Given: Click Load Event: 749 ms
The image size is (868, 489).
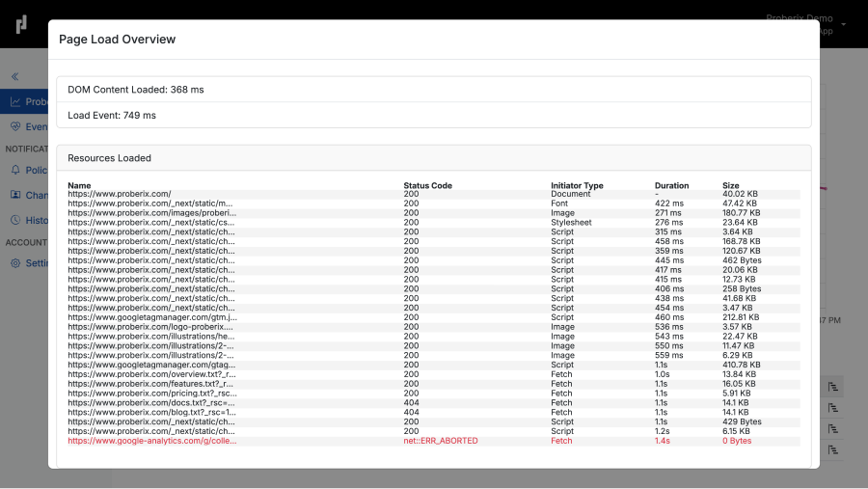Looking at the screenshot, I should coord(112,115).
